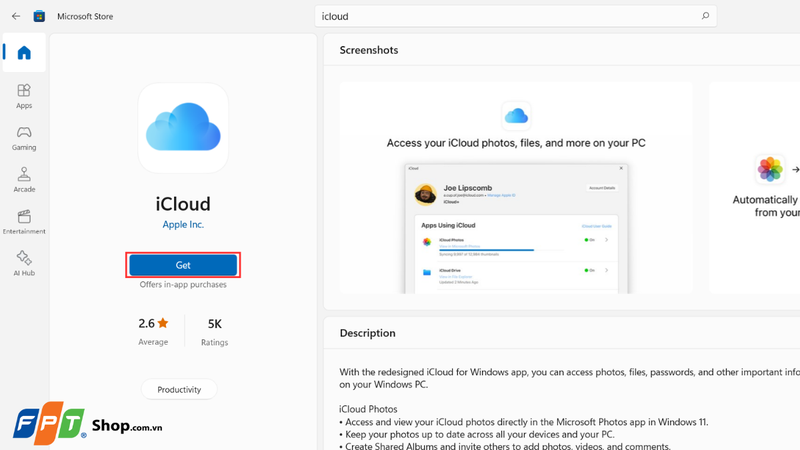Click the Microsoft Store logo icon
The image size is (800, 450).
39,16
